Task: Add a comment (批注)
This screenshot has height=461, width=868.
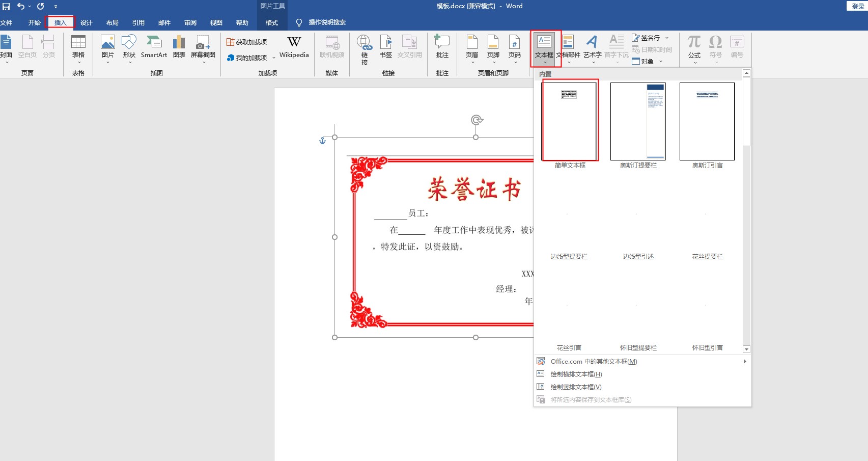Action: point(442,47)
